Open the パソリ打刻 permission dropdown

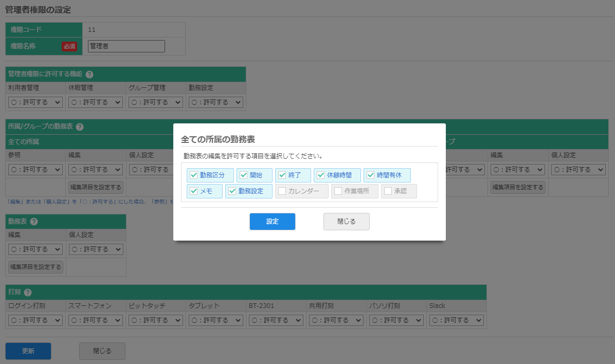pyautogui.click(x=396, y=320)
